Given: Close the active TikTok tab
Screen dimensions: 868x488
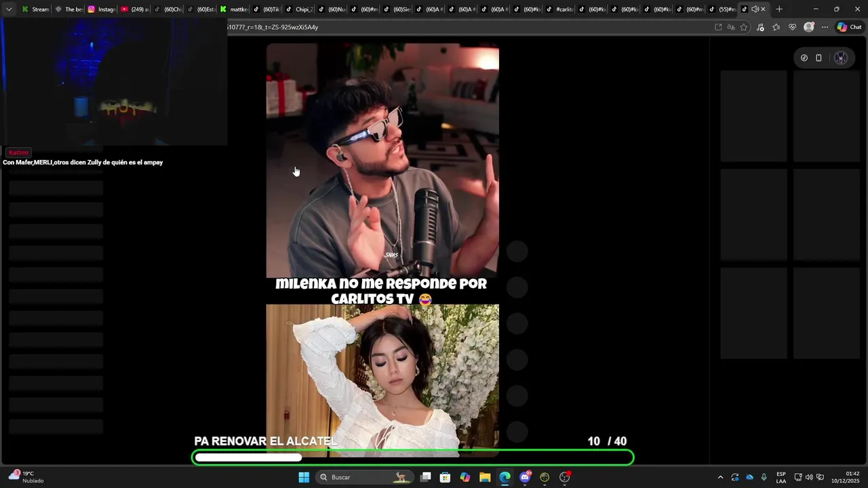Looking at the screenshot, I should pos(763,9).
